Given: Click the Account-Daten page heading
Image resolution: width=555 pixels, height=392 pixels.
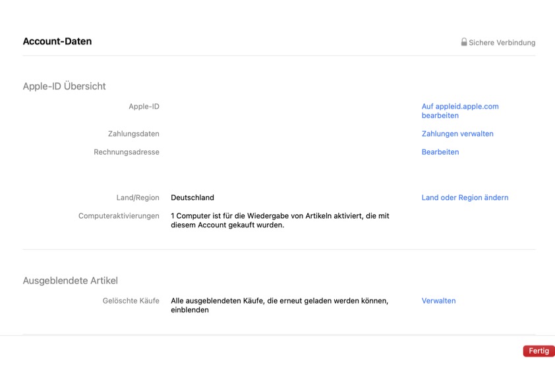Looking at the screenshot, I should [x=57, y=42].
